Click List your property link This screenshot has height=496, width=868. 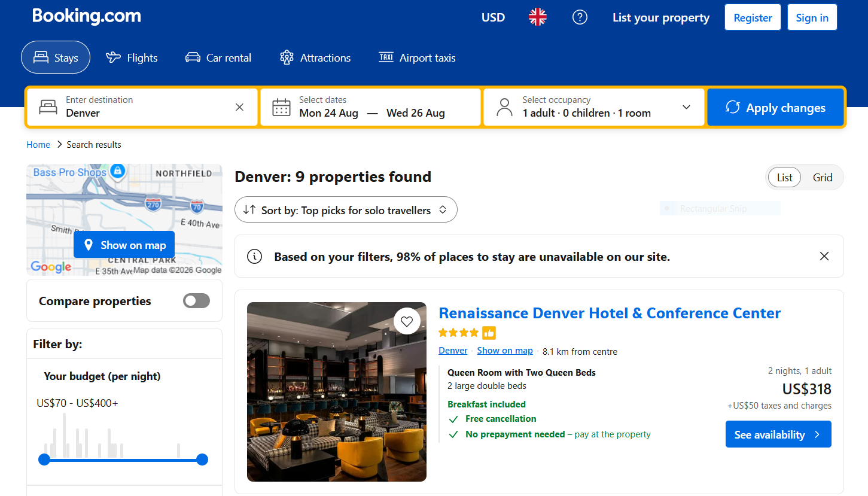661,17
